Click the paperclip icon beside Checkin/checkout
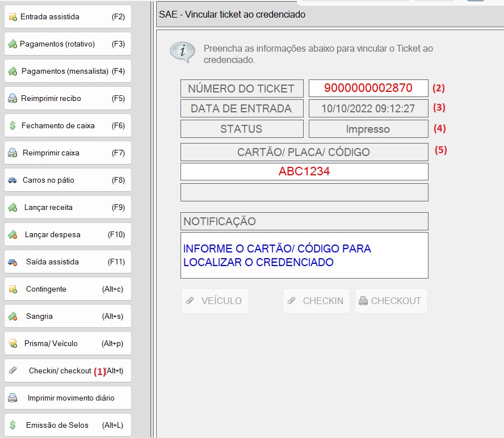Screen dimensions: 504x438 (12, 370)
